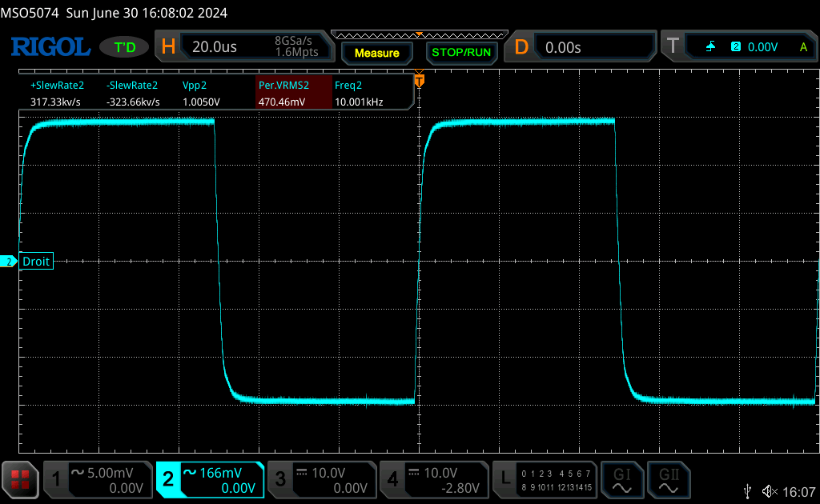Click the trigger source channel 2 badge
The image size is (820, 504).
pyautogui.click(x=736, y=46)
